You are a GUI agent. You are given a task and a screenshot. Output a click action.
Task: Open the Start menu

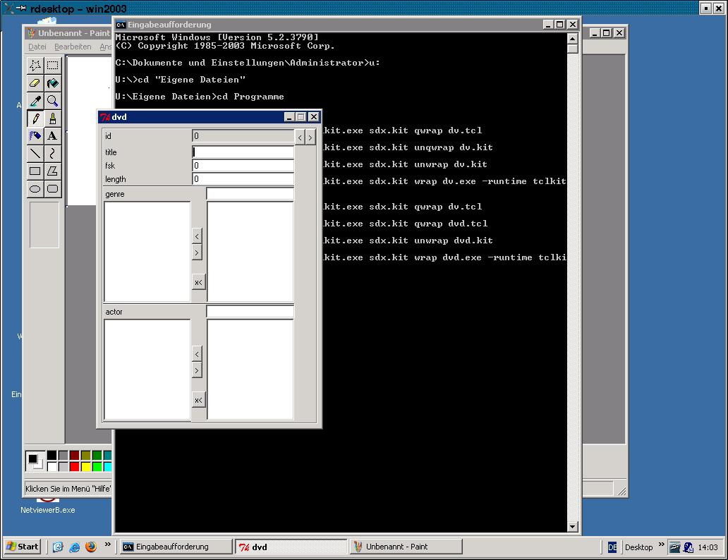tap(23, 547)
